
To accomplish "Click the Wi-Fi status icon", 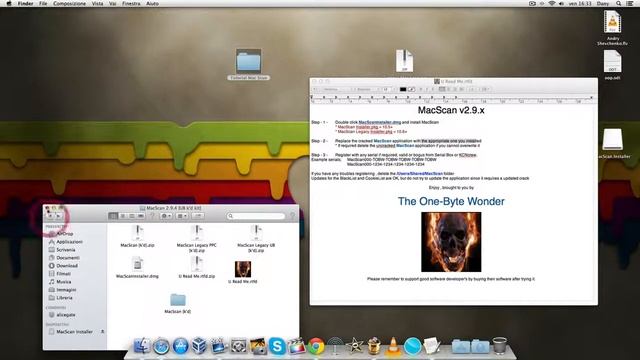I will click(552, 3).
